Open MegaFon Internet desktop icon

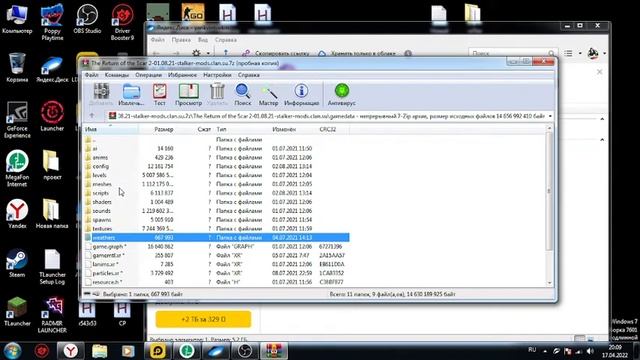17,169
